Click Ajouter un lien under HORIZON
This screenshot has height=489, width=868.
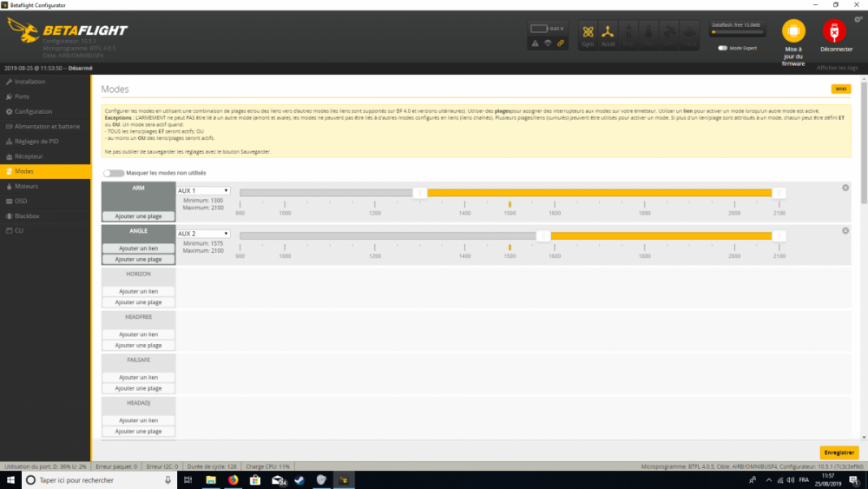coord(138,291)
